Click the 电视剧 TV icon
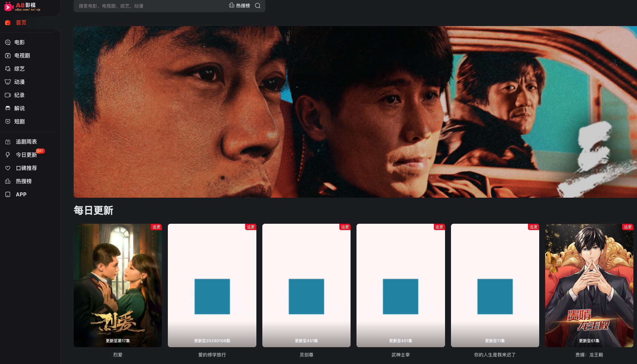The image size is (637, 364). coord(8,55)
